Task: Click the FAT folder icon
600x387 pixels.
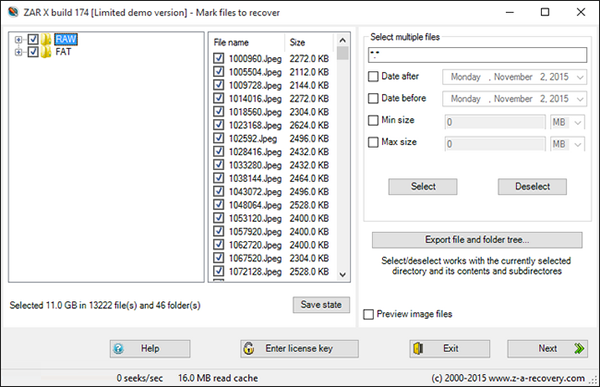Action: (x=46, y=52)
